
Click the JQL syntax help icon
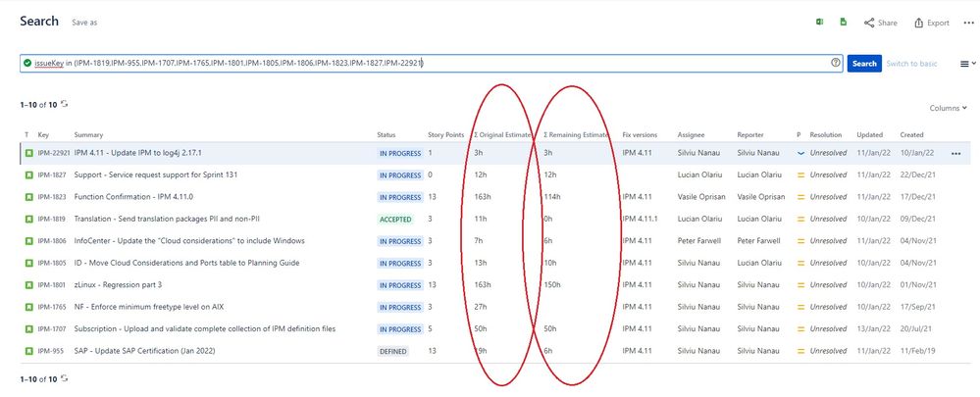(x=836, y=63)
